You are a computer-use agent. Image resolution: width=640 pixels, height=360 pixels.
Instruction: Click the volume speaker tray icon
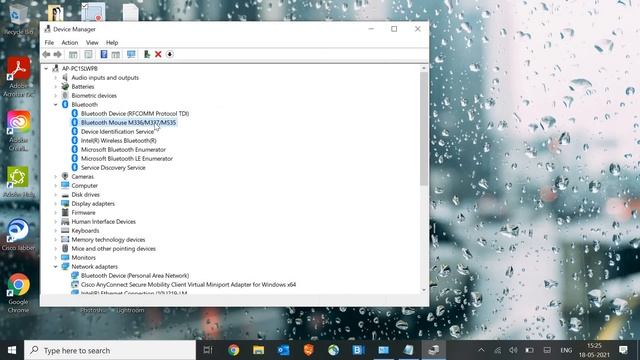pos(513,350)
